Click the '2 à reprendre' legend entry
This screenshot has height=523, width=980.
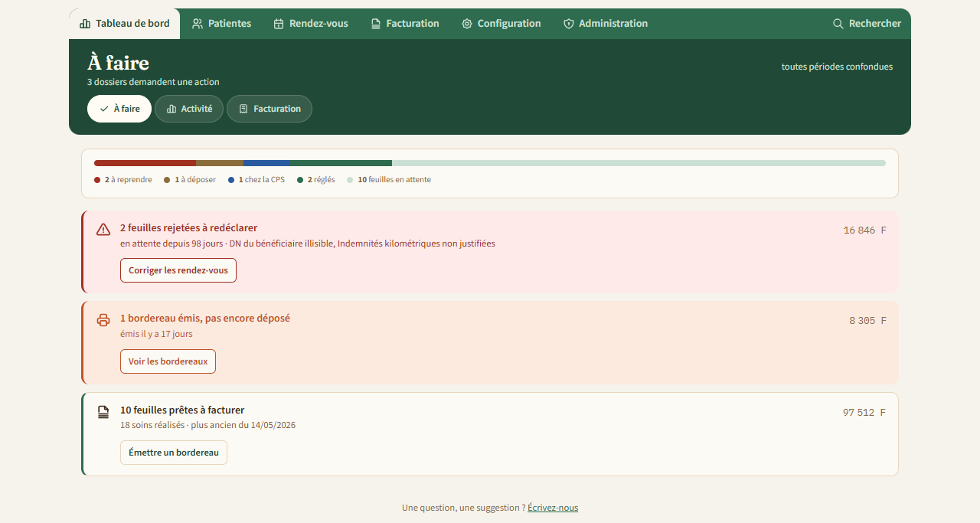123,180
